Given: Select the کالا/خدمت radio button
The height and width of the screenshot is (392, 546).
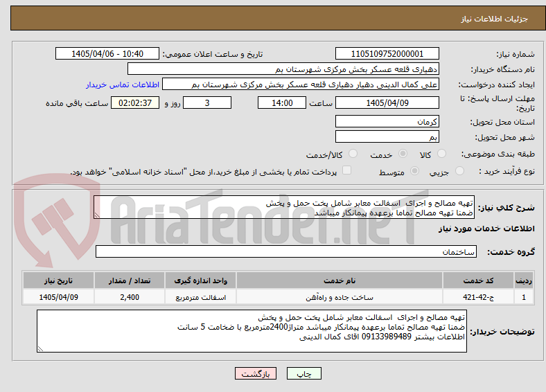Looking at the screenshot, I should tap(353, 154).
